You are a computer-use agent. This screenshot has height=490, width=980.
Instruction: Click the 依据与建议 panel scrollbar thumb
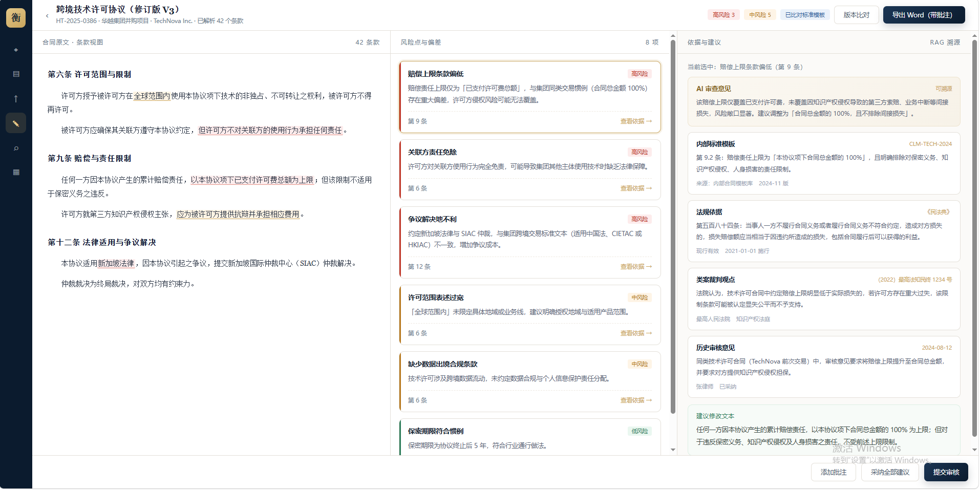[974, 238]
